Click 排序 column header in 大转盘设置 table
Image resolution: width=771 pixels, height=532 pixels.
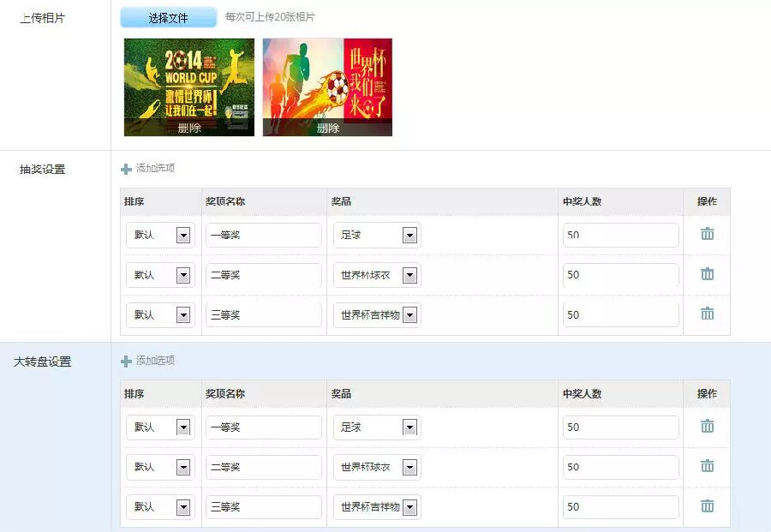(134, 393)
